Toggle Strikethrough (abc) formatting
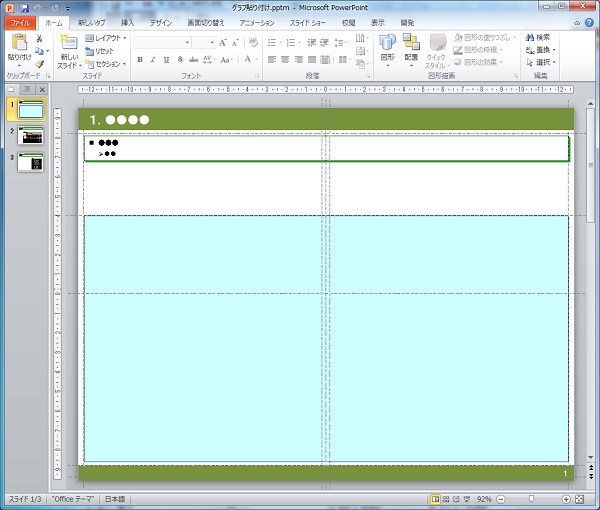Image resolution: width=600 pixels, height=510 pixels. [x=194, y=60]
